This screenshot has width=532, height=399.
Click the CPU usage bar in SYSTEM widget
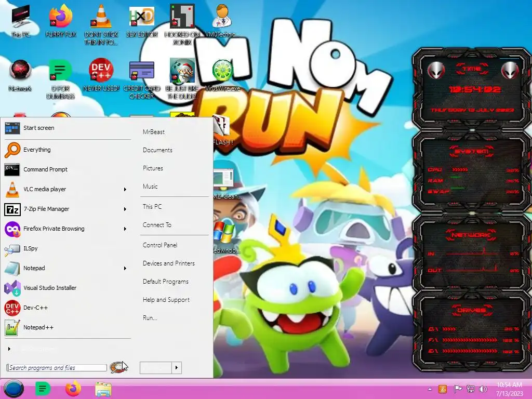(460, 170)
